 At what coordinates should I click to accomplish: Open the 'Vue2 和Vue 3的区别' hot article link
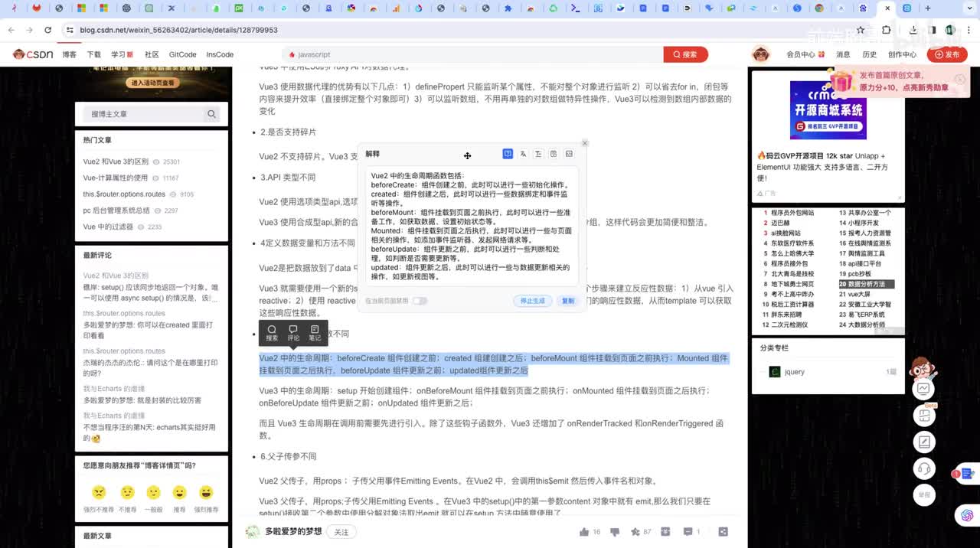click(x=116, y=162)
